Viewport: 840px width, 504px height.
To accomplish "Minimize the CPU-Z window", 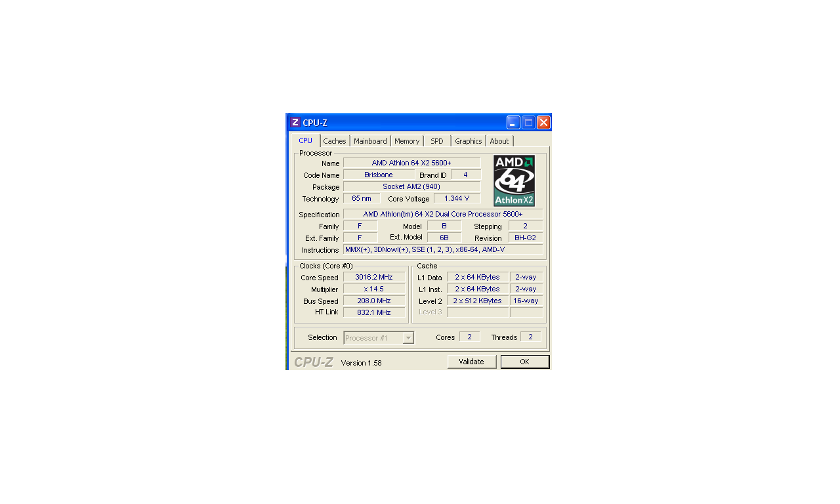I will [513, 123].
